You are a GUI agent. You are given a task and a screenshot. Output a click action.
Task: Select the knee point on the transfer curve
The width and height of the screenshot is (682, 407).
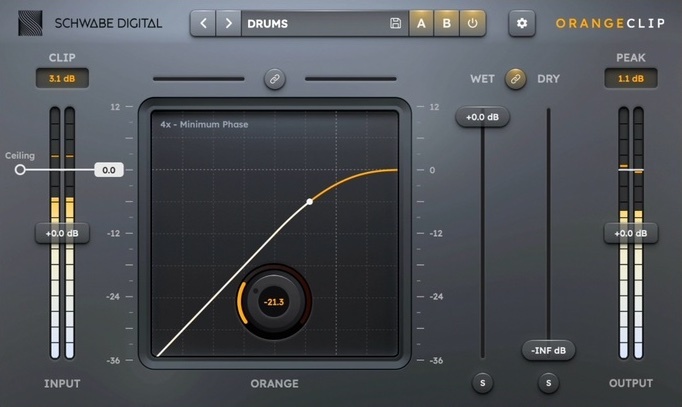[x=310, y=202]
